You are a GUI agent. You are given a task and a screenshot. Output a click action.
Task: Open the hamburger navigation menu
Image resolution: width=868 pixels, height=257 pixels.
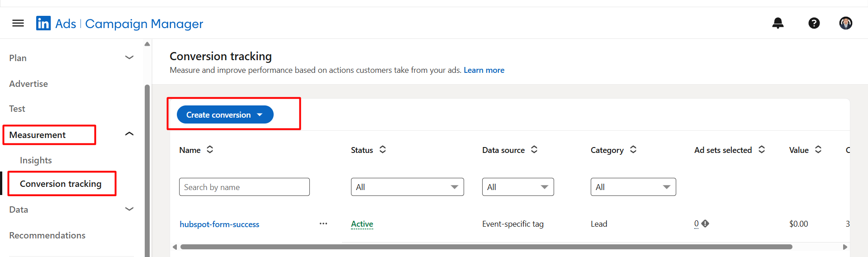18,23
